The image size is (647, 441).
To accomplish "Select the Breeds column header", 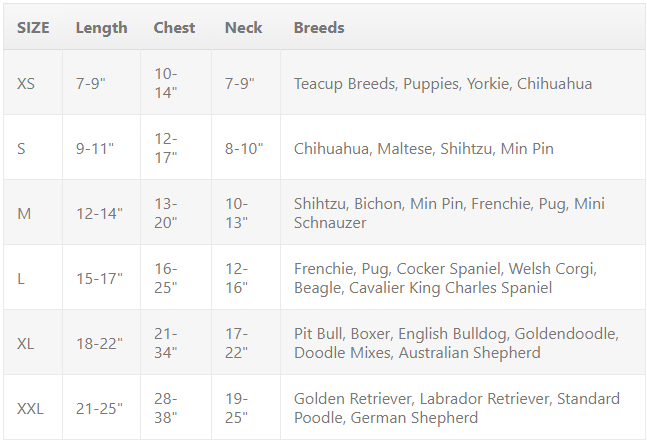I will coord(319,28).
